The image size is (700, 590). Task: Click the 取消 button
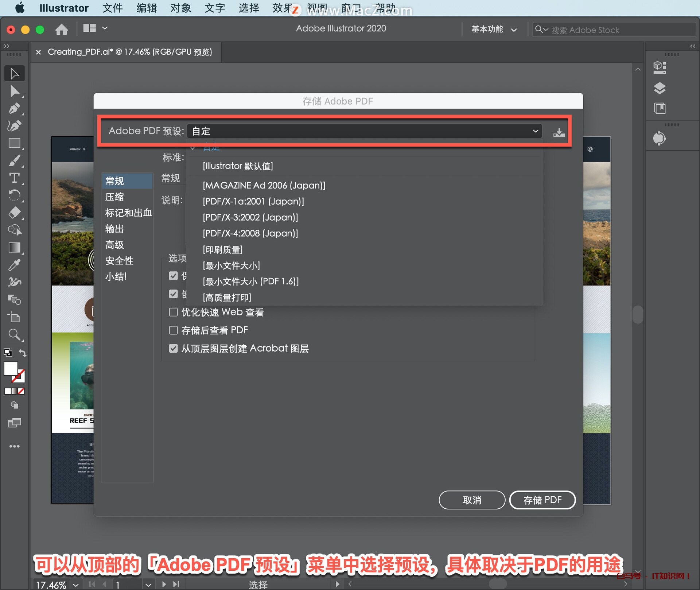click(472, 500)
